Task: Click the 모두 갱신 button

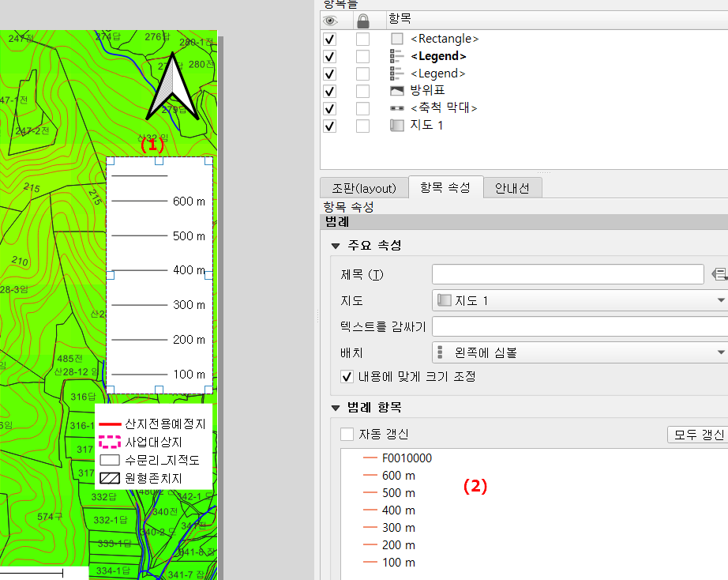Action: pos(698,435)
